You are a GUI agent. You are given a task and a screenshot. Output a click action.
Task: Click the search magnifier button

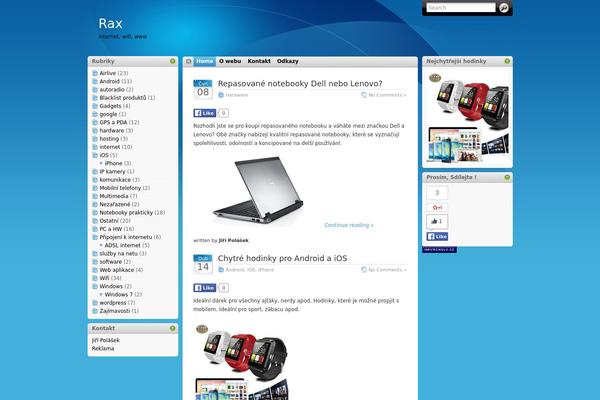(x=504, y=8)
